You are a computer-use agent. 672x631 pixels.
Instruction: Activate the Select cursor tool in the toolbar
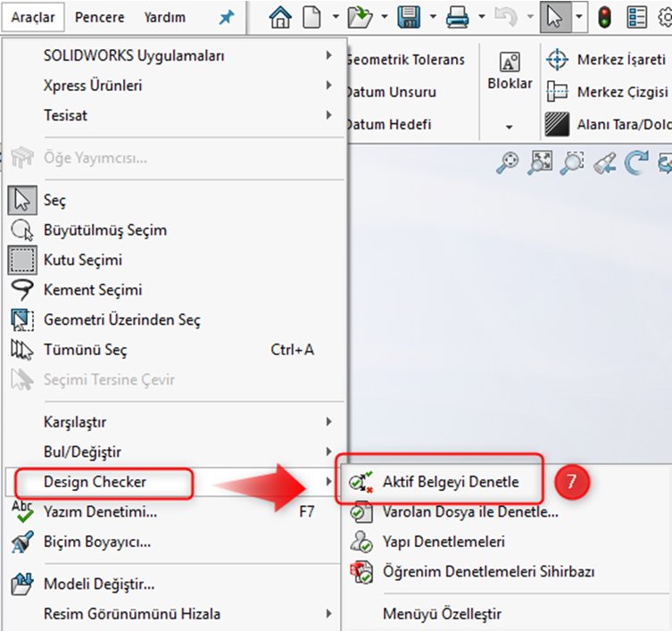click(x=555, y=17)
